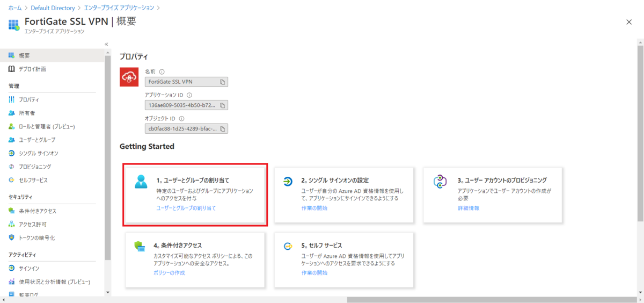Close the FortiGate SSL VPN blade
Screen dimensions: 644x303
click(629, 21)
